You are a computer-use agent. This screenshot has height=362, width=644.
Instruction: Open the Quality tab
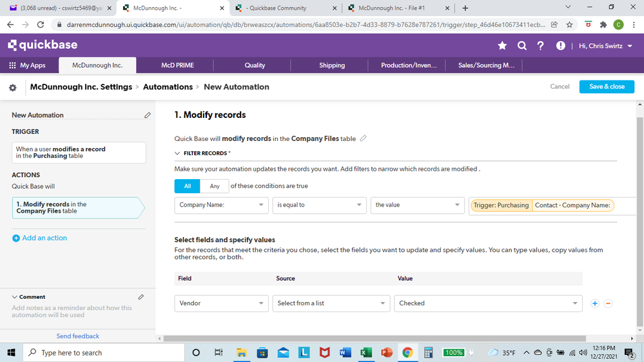click(255, 65)
